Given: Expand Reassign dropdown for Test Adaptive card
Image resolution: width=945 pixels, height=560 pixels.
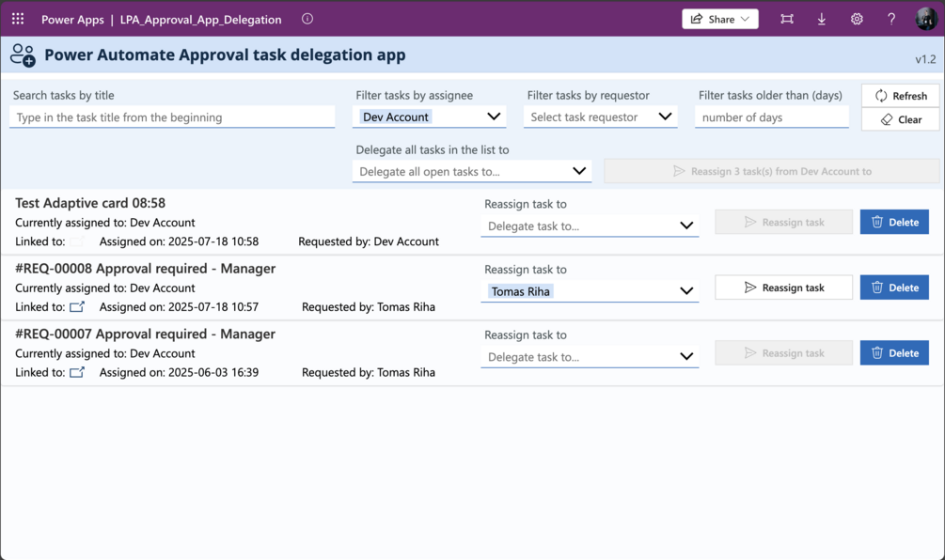Looking at the screenshot, I should (x=686, y=226).
